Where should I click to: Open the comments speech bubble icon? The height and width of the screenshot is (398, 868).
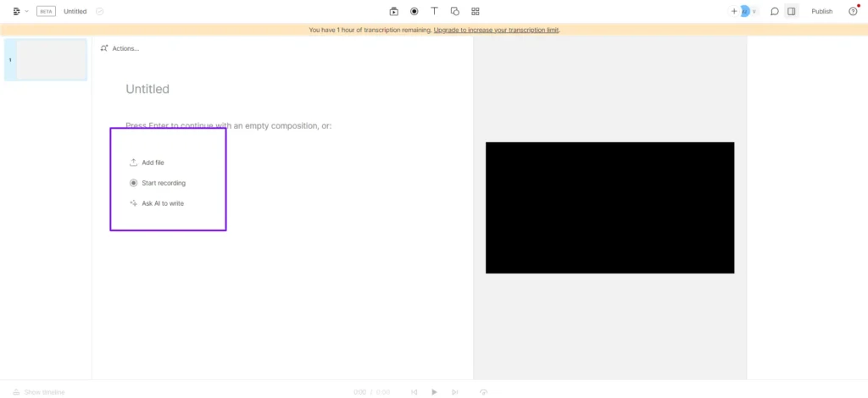pos(775,11)
